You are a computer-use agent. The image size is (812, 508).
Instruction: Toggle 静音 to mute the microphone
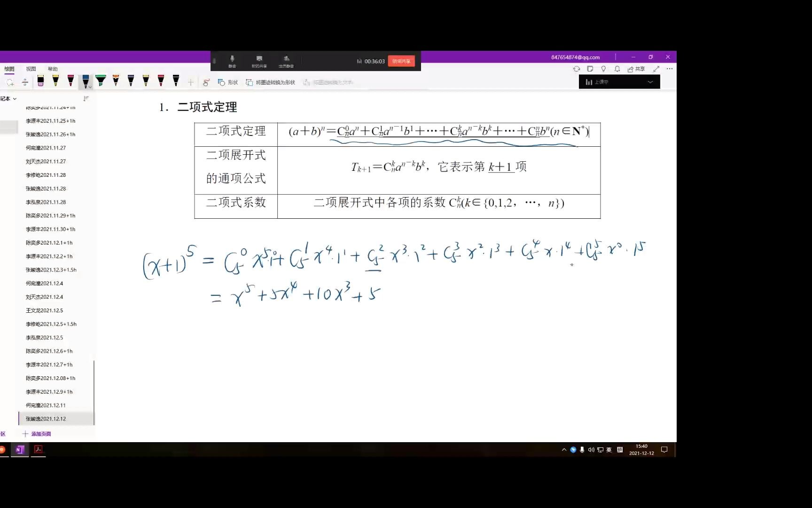coord(232,61)
